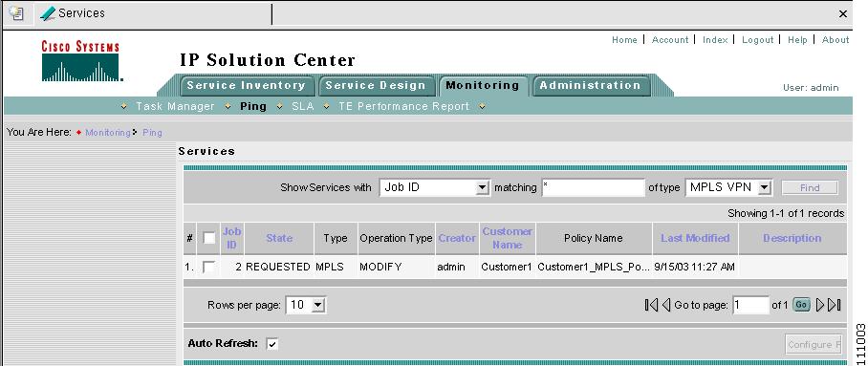Click the Logout link
This screenshot has width=868, height=366.
point(757,40)
